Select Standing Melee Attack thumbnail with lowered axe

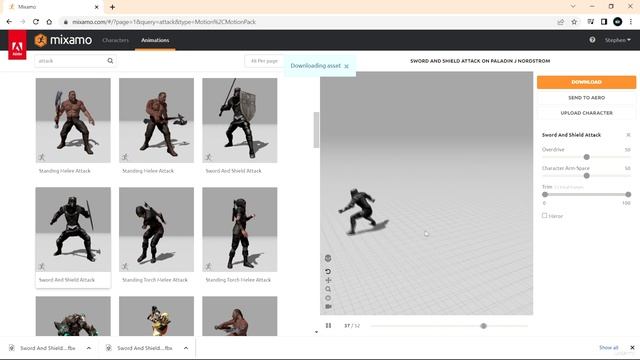[156, 120]
